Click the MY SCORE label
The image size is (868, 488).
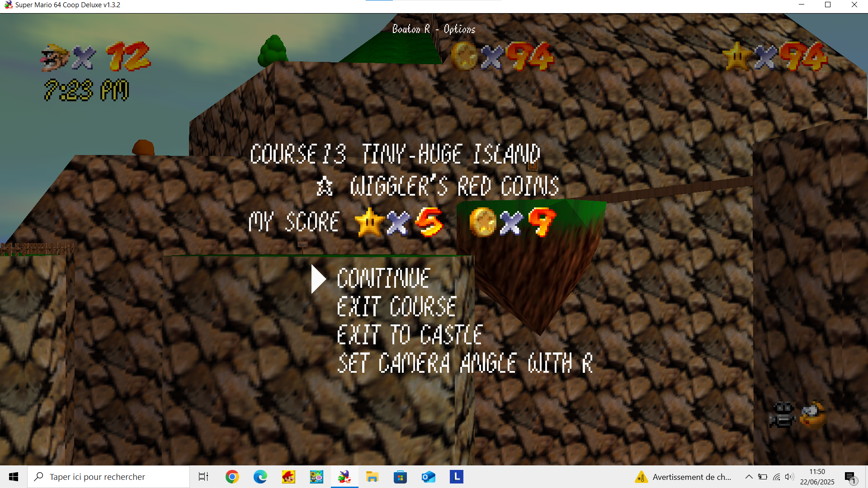tap(294, 222)
